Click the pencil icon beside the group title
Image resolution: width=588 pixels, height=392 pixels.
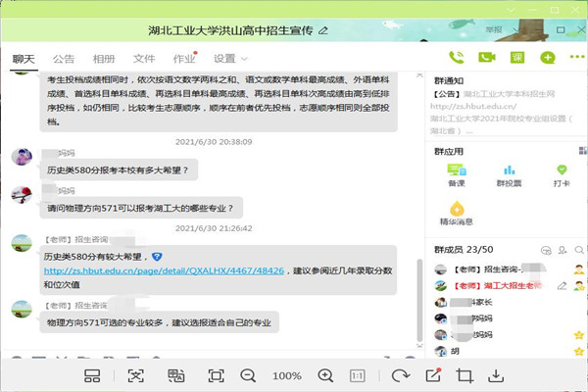pyautogui.click(x=322, y=30)
